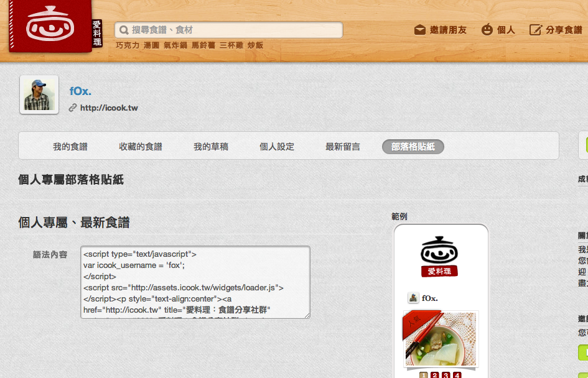Select page 2 in widget preview

(x=435, y=375)
